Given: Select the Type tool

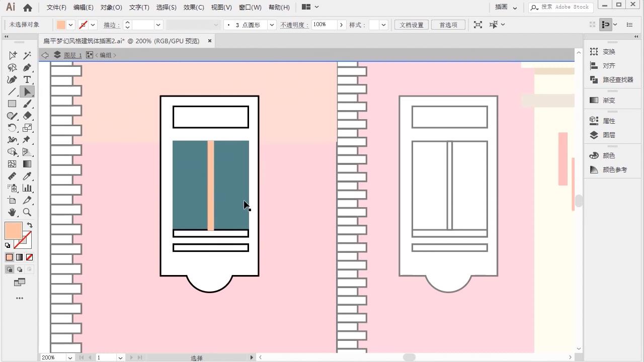Looking at the screenshot, I should (27, 79).
